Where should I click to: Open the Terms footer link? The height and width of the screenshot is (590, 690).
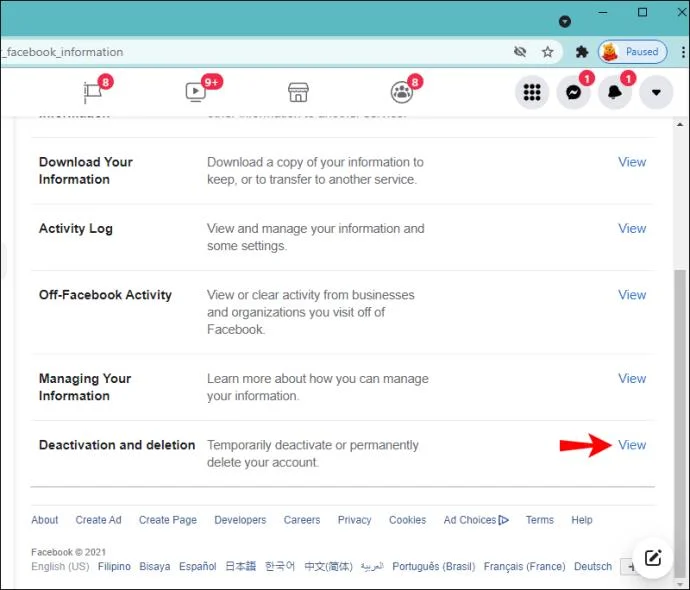pyautogui.click(x=540, y=520)
